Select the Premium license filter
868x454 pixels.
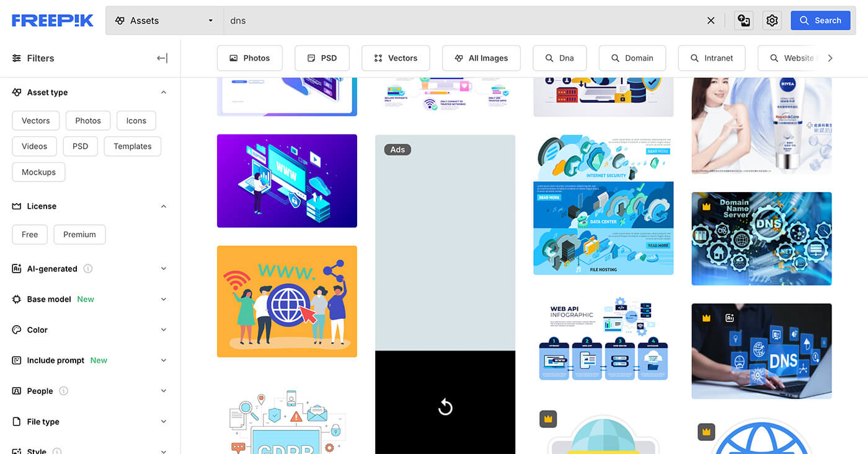click(79, 235)
